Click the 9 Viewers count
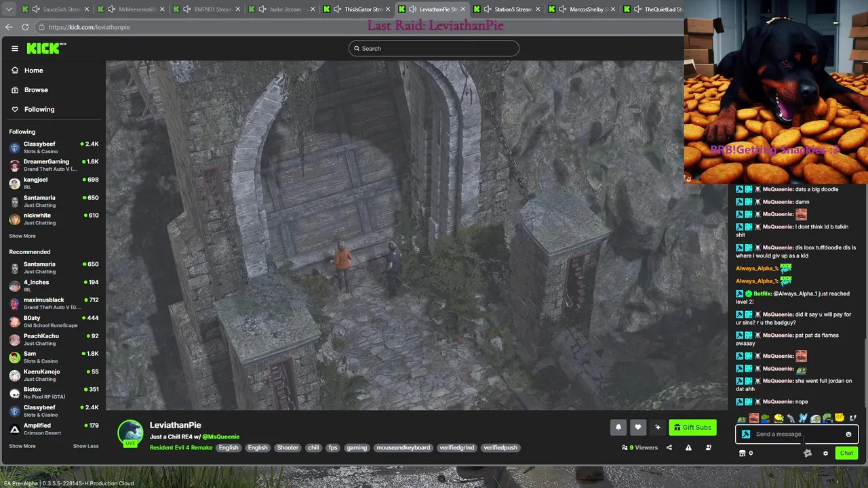868x488 pixels. (639, 447)
